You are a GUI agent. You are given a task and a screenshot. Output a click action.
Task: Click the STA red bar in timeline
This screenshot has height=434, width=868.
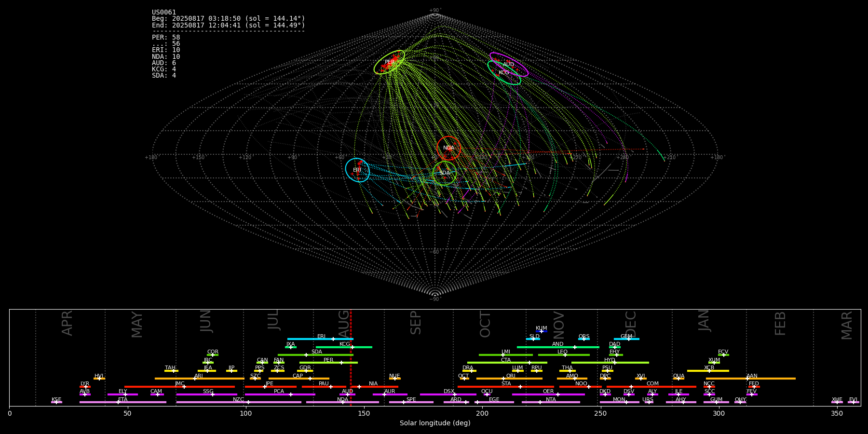click(506, 387)
